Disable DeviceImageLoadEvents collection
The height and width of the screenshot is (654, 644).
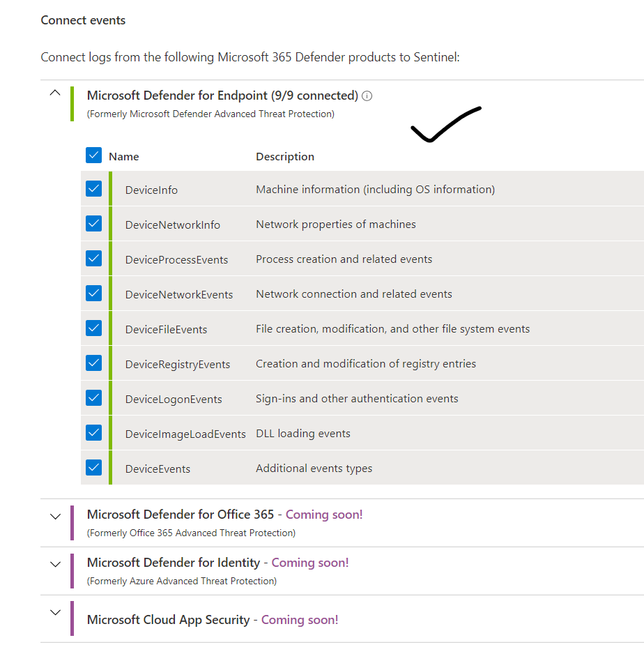[x=93, y=432]
